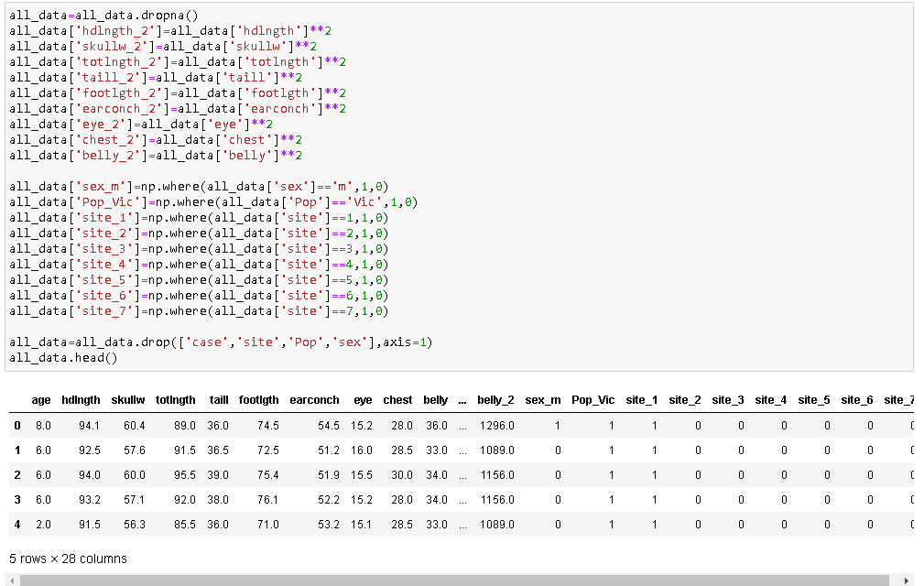Click the code line defining 'site_2'
This screenshot has height=586, width=924.
(200, 233)
